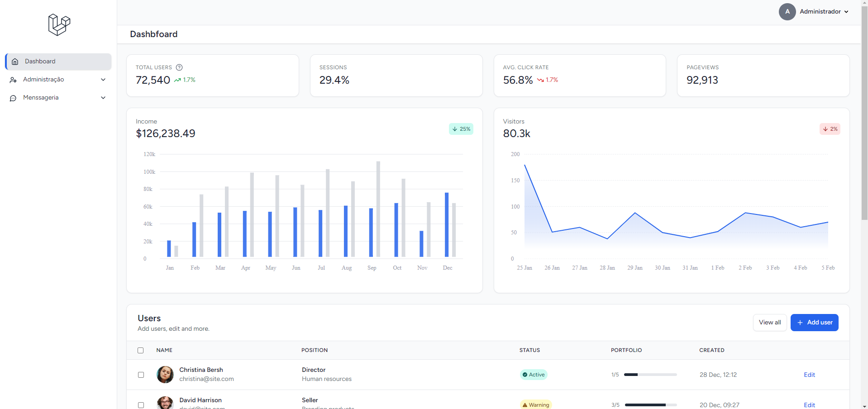Image resolution: width=868 pixels, height=409 pixels.
Task: Open the Dashboard menu item
Action: [58, 62]
